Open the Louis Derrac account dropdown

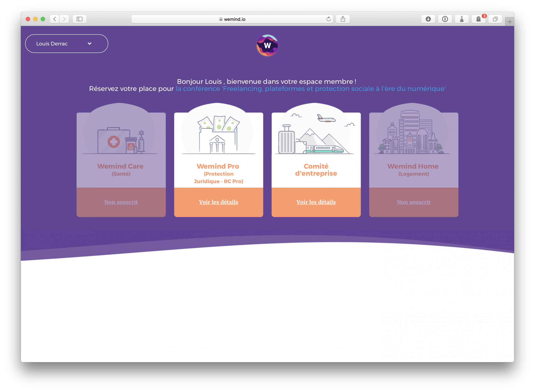coord(67,44)
